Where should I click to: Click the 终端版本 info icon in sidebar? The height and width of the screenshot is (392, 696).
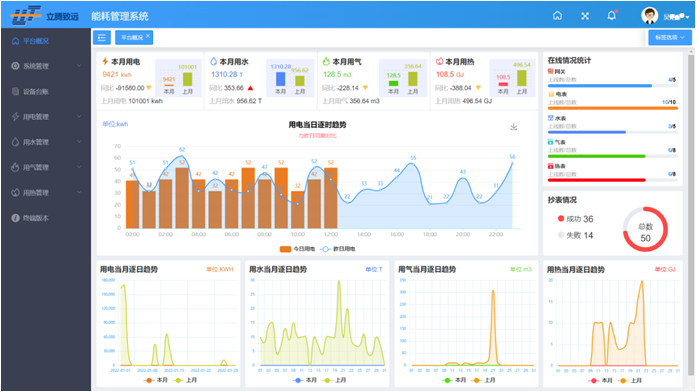pos(15,218)
